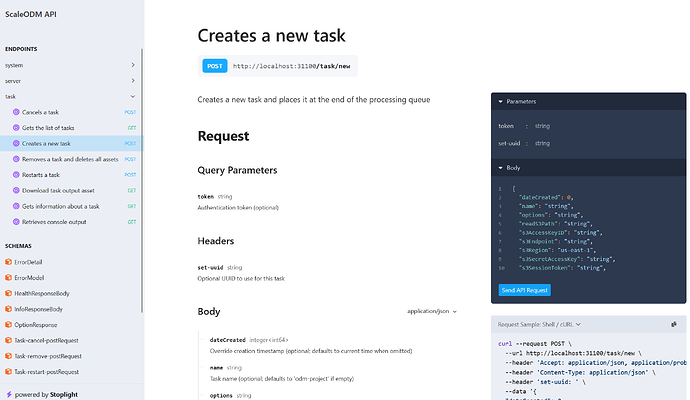The image size is (690, 400).
Task: Click the "s3SecretAccessKey" body line
Action: coord(567,259)
